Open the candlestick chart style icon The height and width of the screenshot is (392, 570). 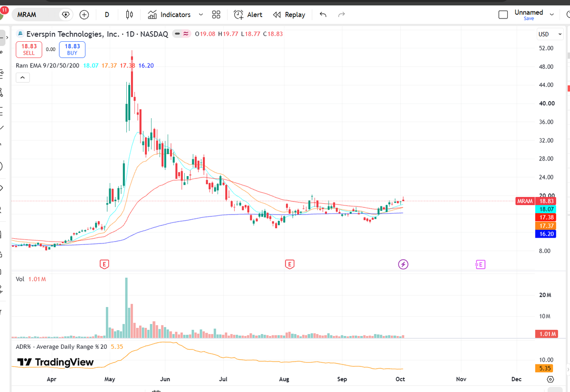[129, 15]
